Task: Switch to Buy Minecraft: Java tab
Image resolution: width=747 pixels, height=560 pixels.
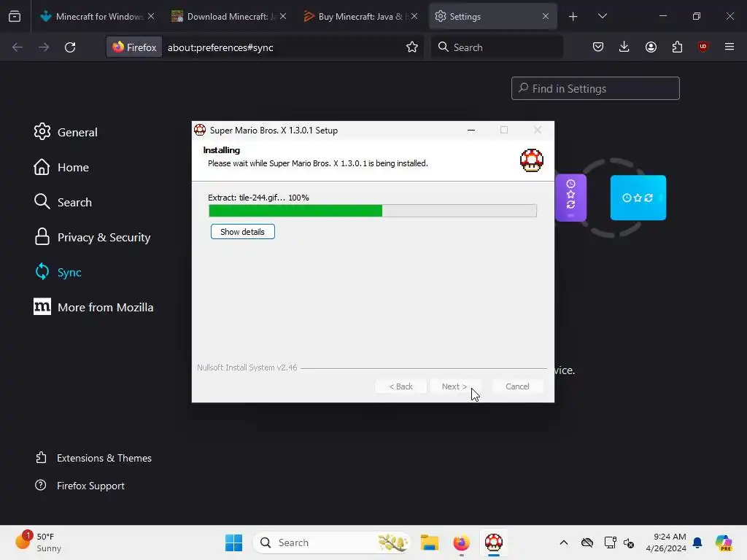Action: pos(361,16)
